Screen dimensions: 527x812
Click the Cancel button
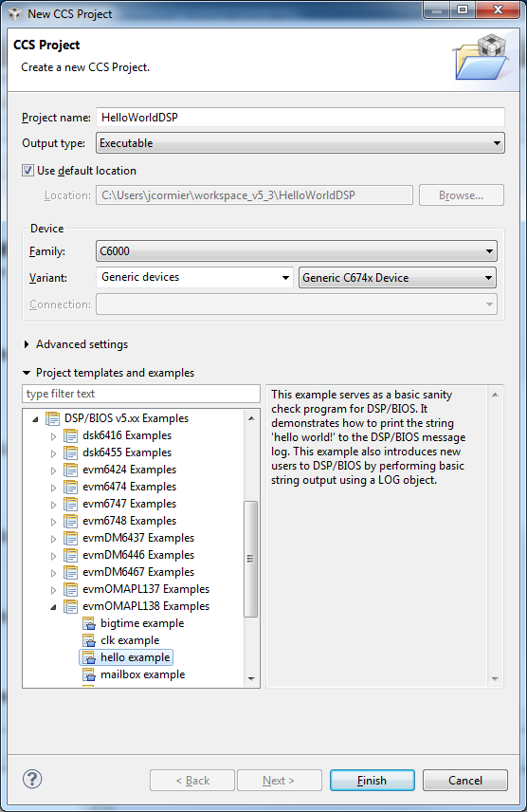[464, 781]
